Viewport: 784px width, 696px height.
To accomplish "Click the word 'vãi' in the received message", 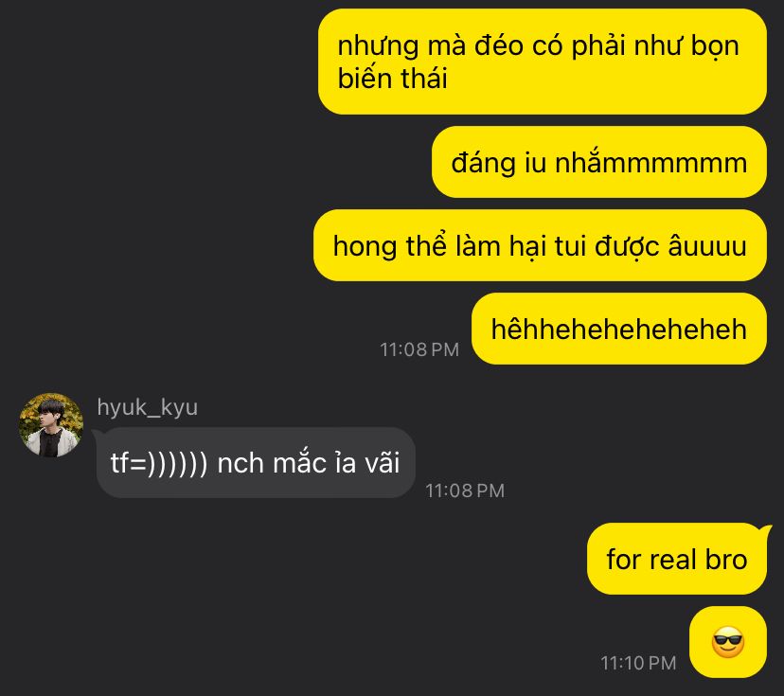I will [382, 462].
